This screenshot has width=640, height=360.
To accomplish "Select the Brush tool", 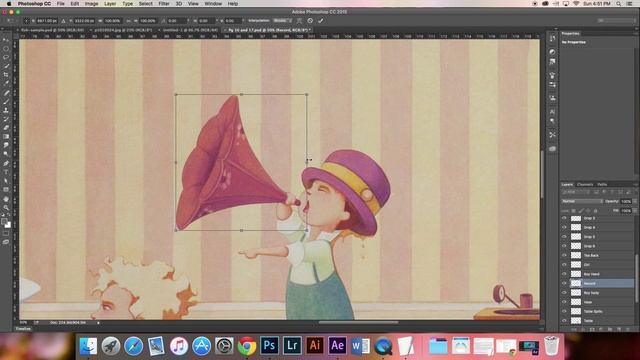I will coord(6,102).
